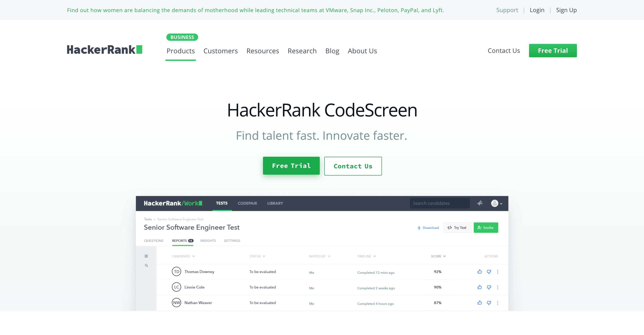Go to the Research page
Screen dimensions: 644x335
coord(302,51)
